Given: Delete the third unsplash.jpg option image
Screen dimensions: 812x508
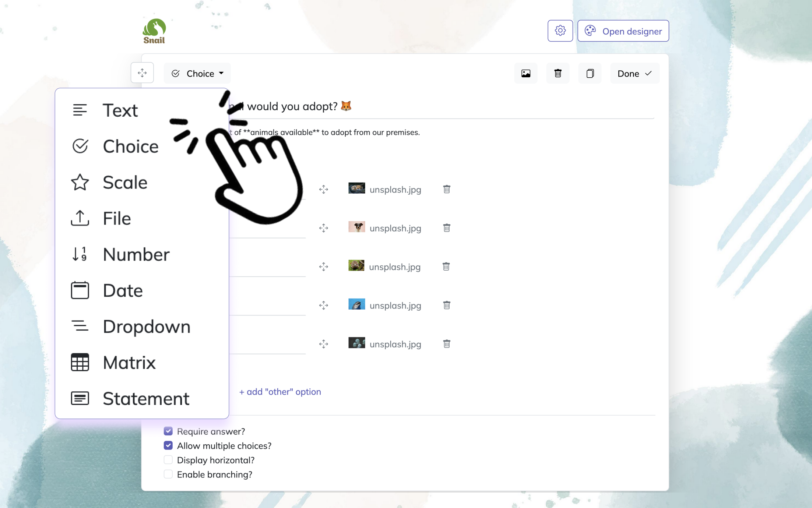Looking at the screenshot, I should pos(446,267).
